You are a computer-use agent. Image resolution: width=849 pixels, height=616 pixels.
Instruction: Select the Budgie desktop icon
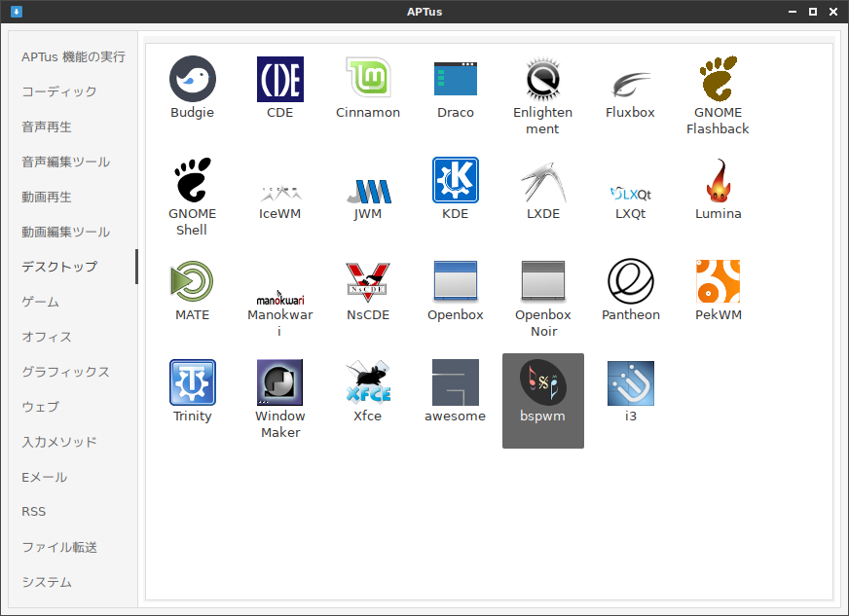click(192, 79)
